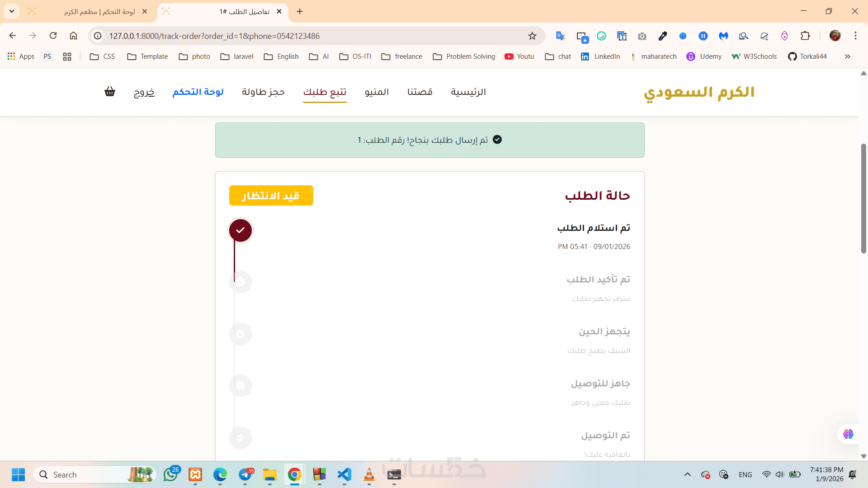The image size is (868, 488).
Task: Click the browser home icon
Action: pyautogui.click(x=73, y=36)
